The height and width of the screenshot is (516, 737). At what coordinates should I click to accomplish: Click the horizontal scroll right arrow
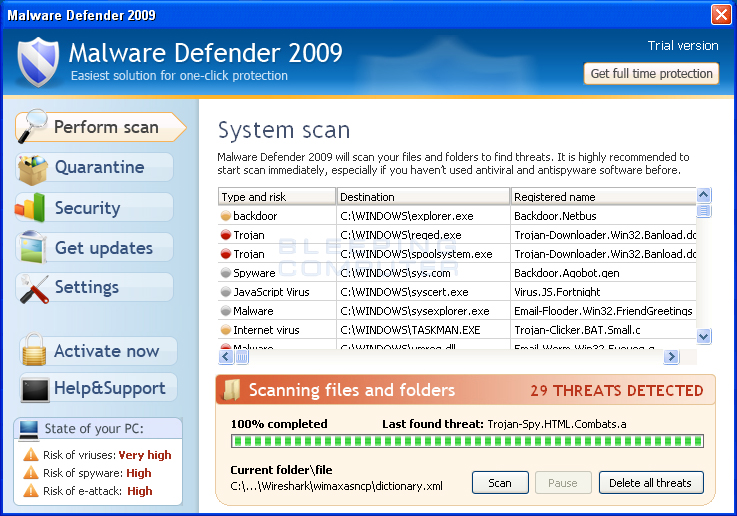(x=671, y=357)
